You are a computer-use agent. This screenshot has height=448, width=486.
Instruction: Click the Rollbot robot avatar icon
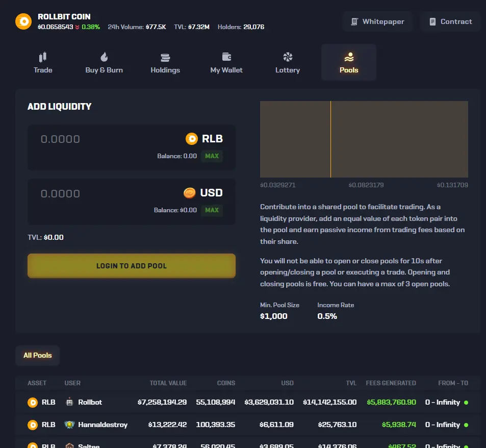pos(69,402)
